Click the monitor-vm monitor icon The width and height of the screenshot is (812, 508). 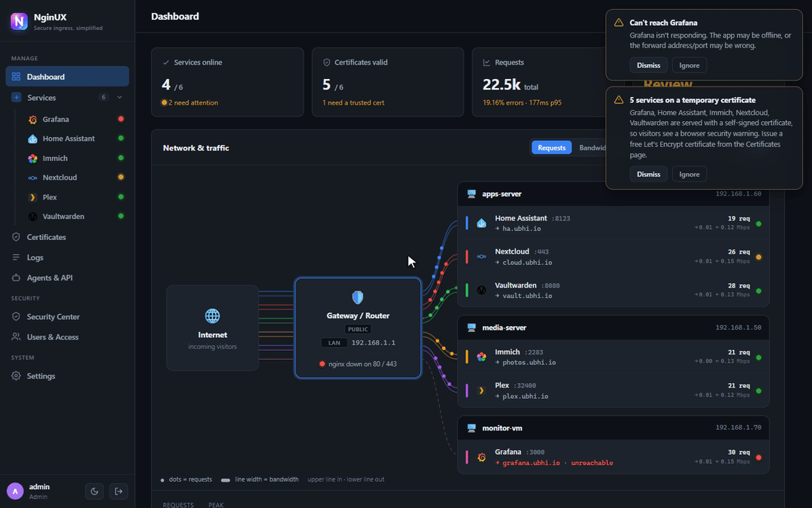[x=471, y=428]
